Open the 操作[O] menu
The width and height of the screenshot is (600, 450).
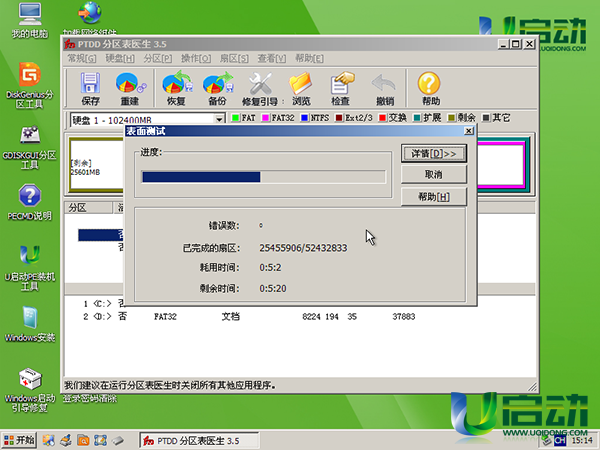[x=196, y=59]
